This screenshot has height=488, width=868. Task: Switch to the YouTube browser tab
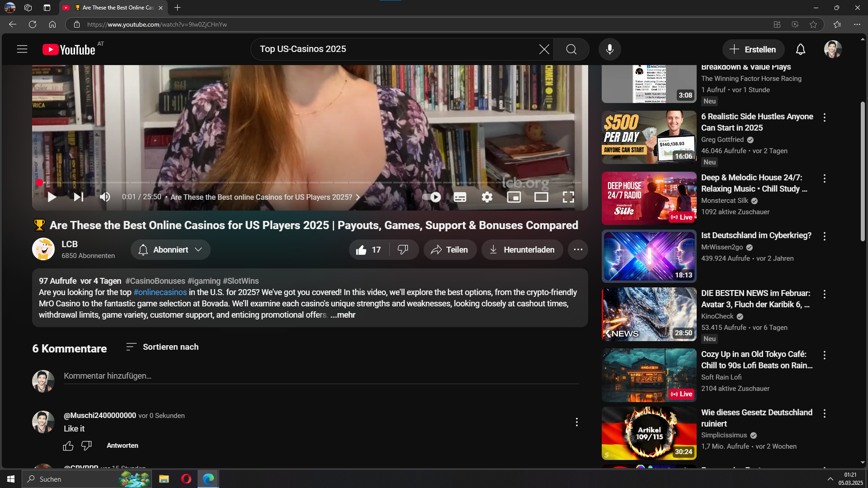pyautogui.click(x=113, y=8)
